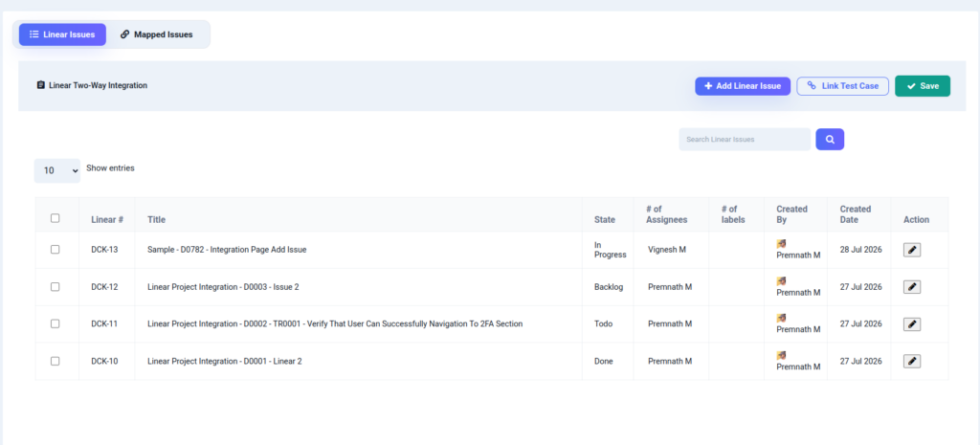The height and width of the screenshot is (445, 980).
Task: Click the Todo state cell
Action: (x=603, y=323)
